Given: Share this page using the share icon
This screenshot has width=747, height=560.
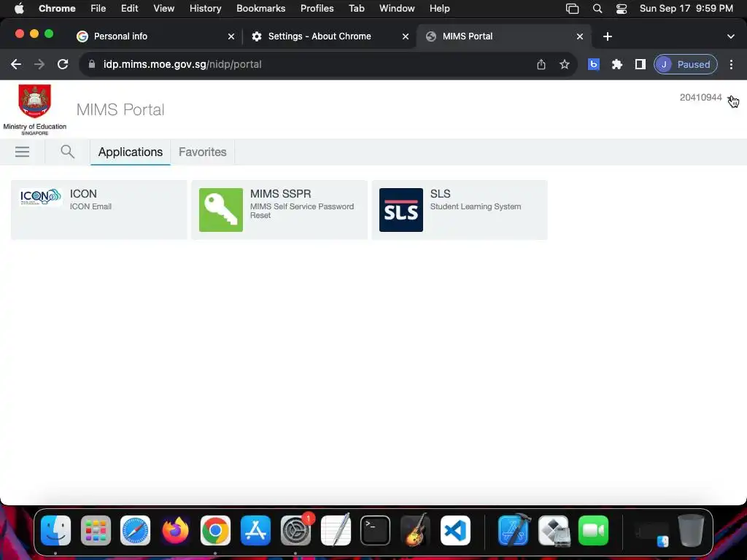Looking at the screenshot, I should 541,64.
